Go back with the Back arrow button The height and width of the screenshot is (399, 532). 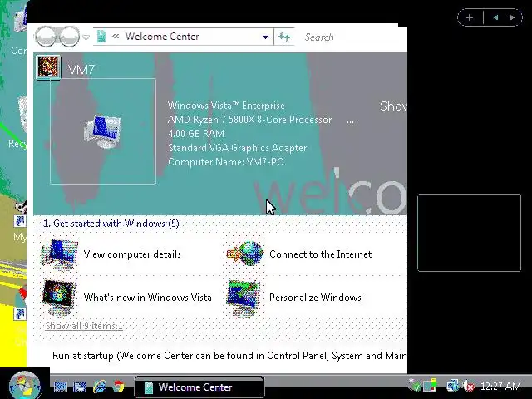click(45, 36)
